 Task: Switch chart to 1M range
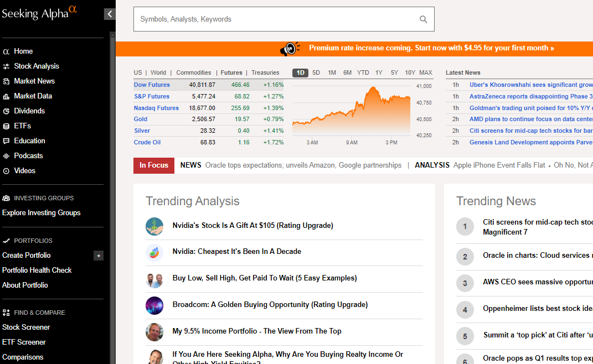click(x=332, y=72)
